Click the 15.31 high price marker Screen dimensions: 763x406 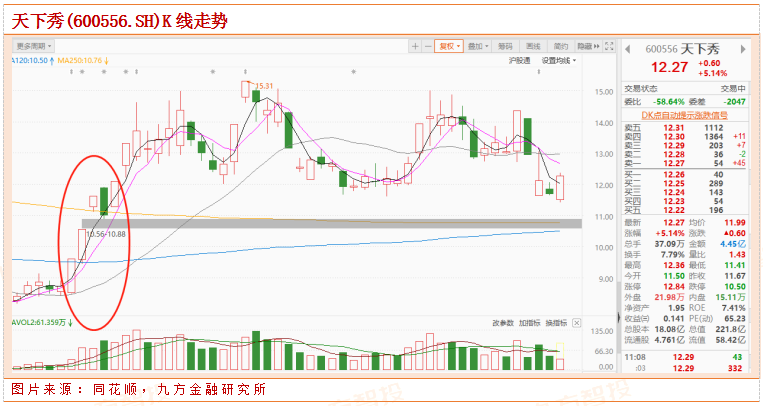[x=263, y=86]
